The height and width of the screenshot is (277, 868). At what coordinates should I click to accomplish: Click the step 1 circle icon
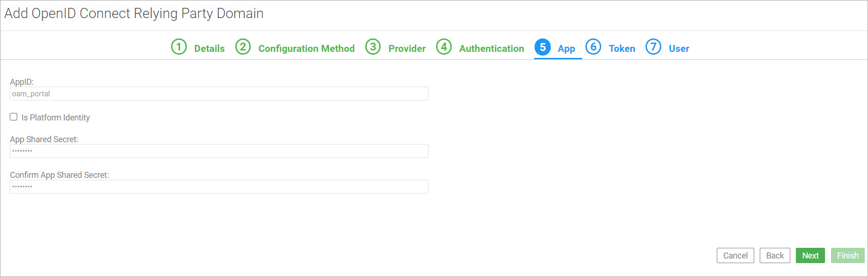click(x=179, y=47)
